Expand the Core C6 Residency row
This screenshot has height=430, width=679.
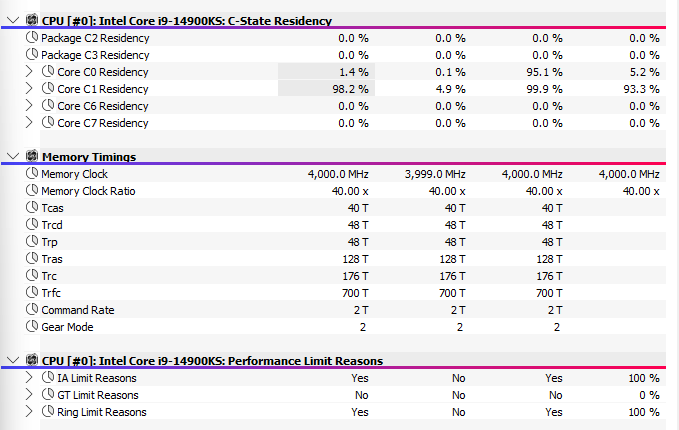point(29,106)
